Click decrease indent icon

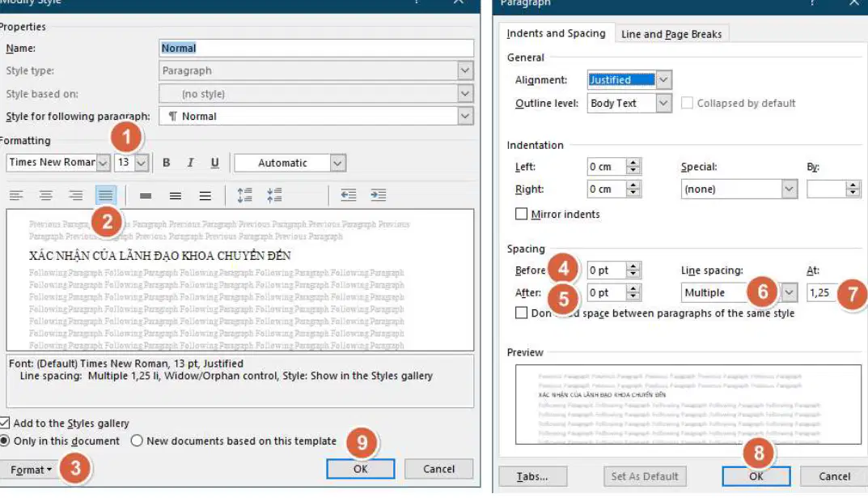(348, 195)
